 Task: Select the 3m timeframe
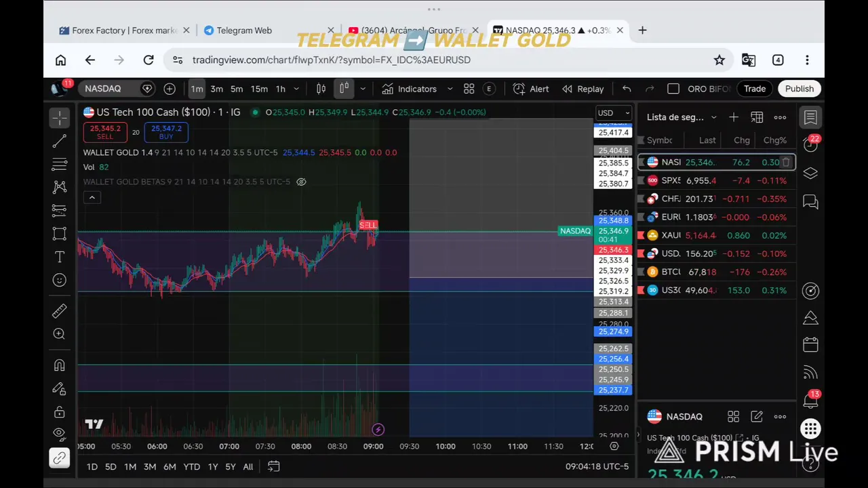tap(216, 89)
